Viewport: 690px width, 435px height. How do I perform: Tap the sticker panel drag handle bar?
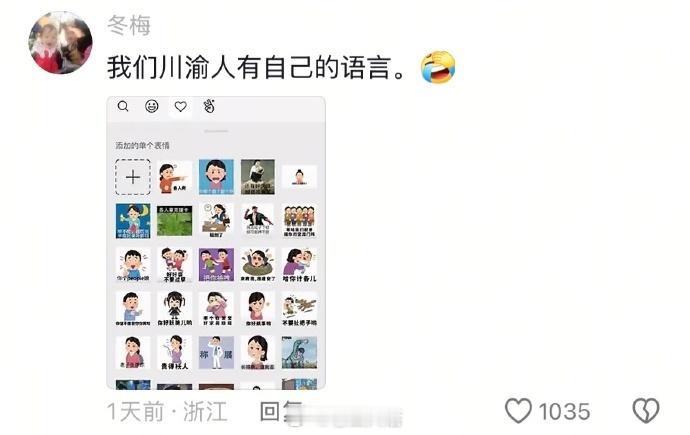tap(216, 131)
